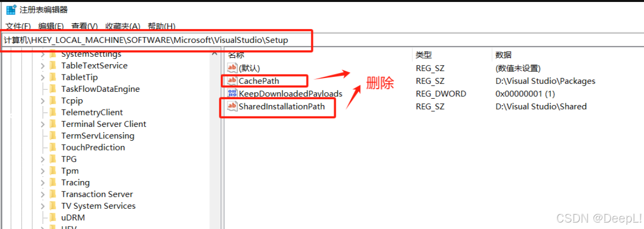Click the KeepDownloadedPayloads DWORD icon
The width and height of the screenshot is (644, 229).
(232, 94)
